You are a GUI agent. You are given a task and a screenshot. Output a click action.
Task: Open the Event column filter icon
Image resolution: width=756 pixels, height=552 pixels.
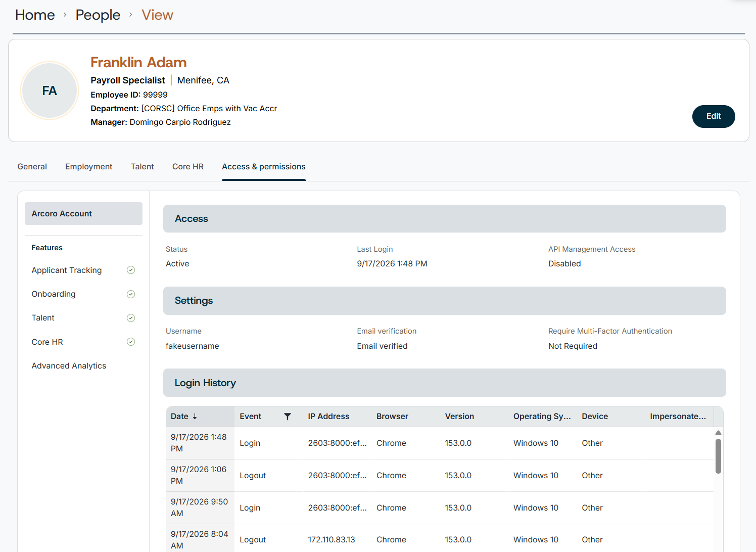coord(288,417)
